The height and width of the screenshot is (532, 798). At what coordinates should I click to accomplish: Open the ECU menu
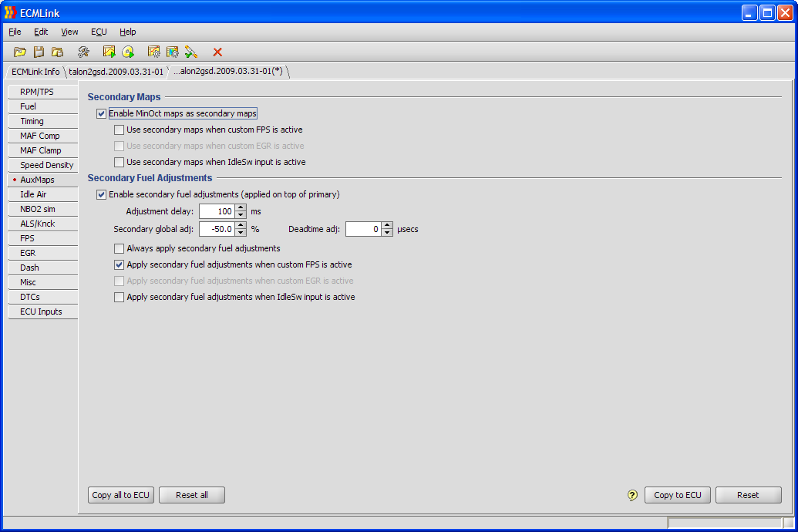click(x=99, y=32)
